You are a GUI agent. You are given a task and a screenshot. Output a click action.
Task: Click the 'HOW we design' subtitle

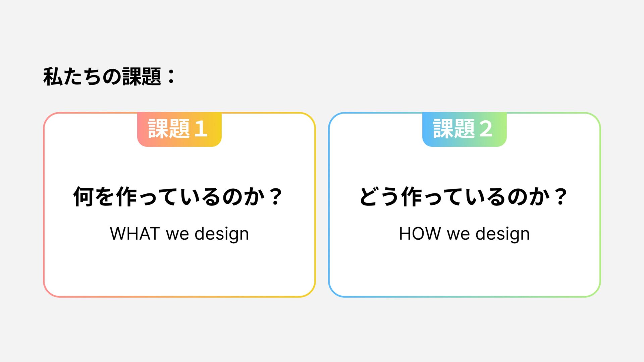[464, 234]
